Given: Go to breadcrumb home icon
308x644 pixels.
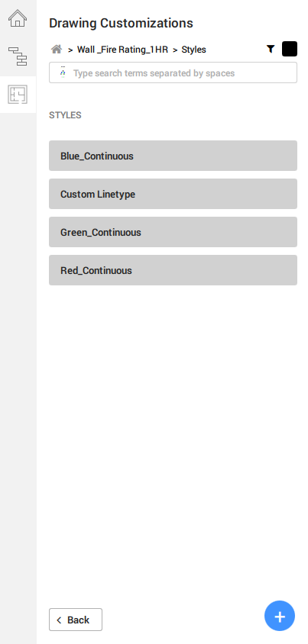Looking at the screenshot, I should 57,50.
